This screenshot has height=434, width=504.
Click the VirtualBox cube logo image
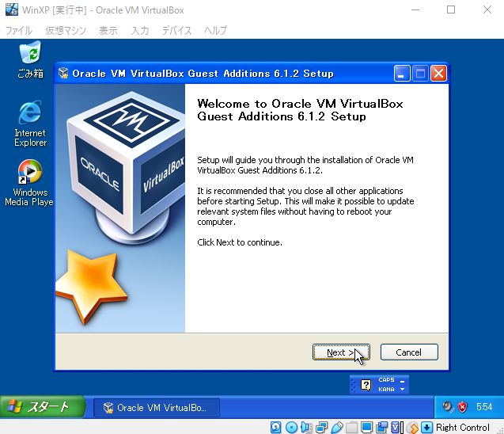pyautogui.click(x=126, y=167)
